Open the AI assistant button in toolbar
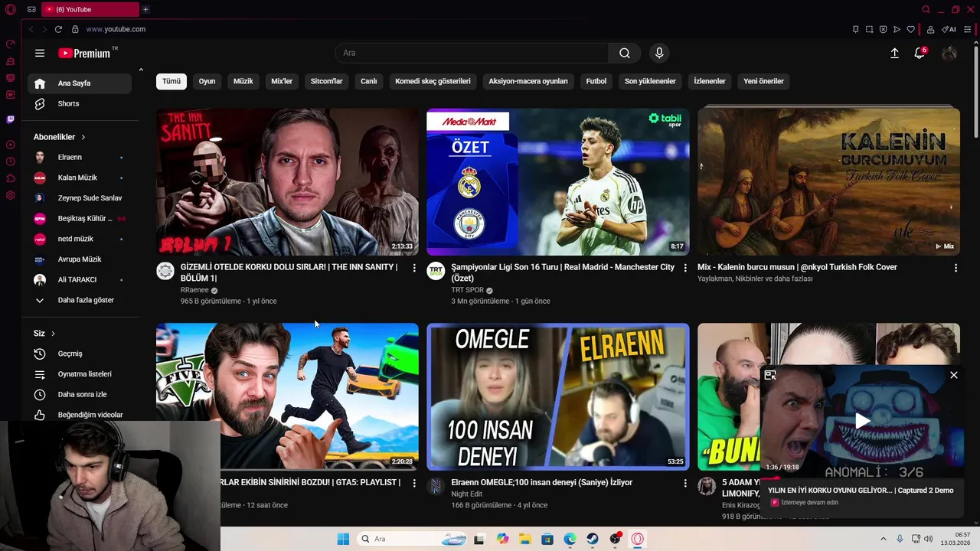This screenshot has height=551, width=980. point(949,29)
